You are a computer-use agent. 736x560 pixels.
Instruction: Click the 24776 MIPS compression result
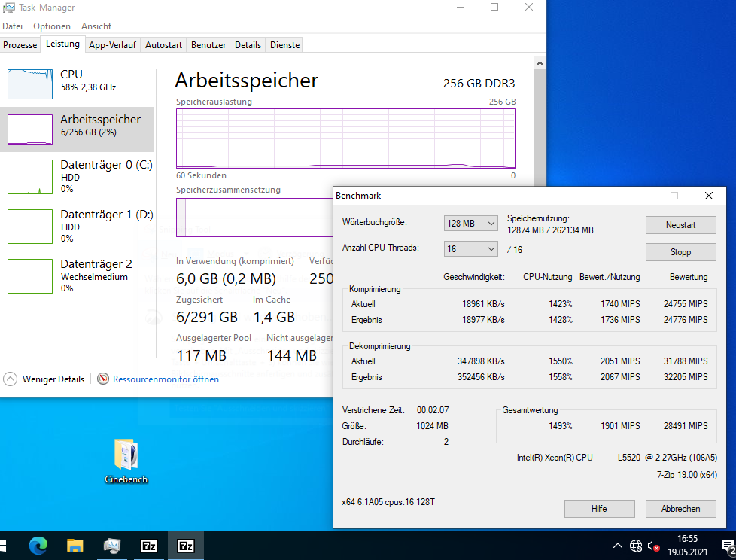point(686,320)
